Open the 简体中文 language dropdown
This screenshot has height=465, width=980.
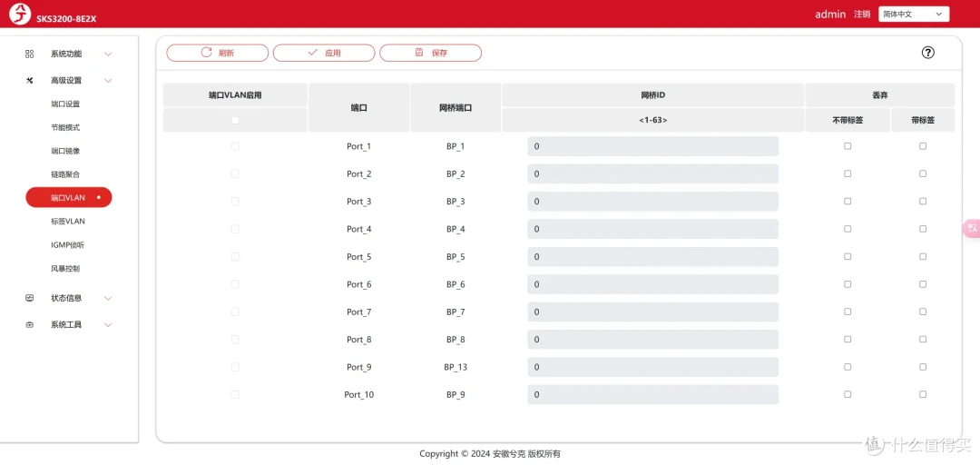[x=914, y=14]
